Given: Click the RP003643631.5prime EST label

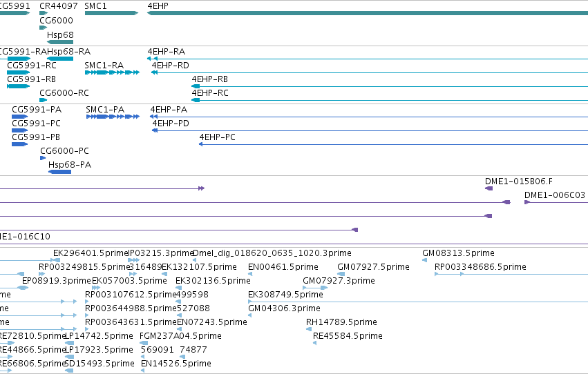Looking at the screenshot, I should (x=131, y=322).
